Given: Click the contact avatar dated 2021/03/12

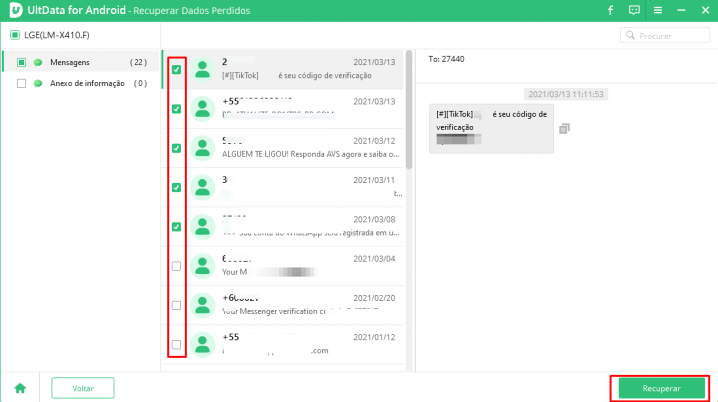Looking at the screenshot, I should pos(204,147).
